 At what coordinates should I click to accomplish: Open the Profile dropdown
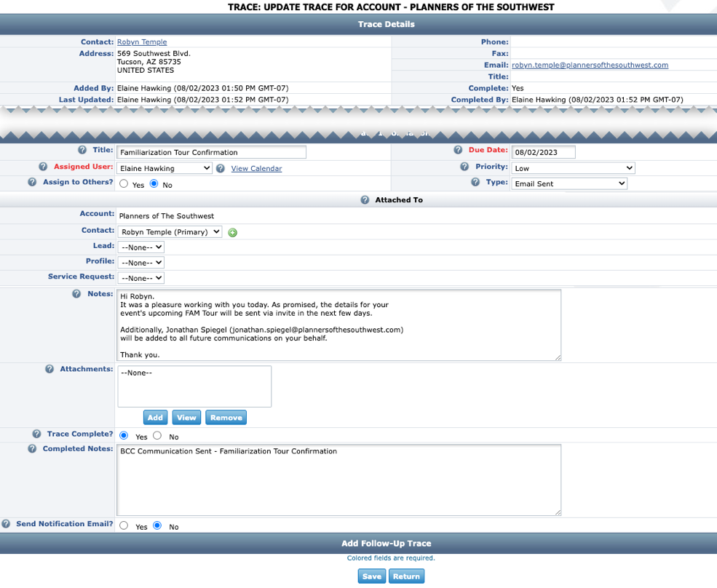(140, 263)
